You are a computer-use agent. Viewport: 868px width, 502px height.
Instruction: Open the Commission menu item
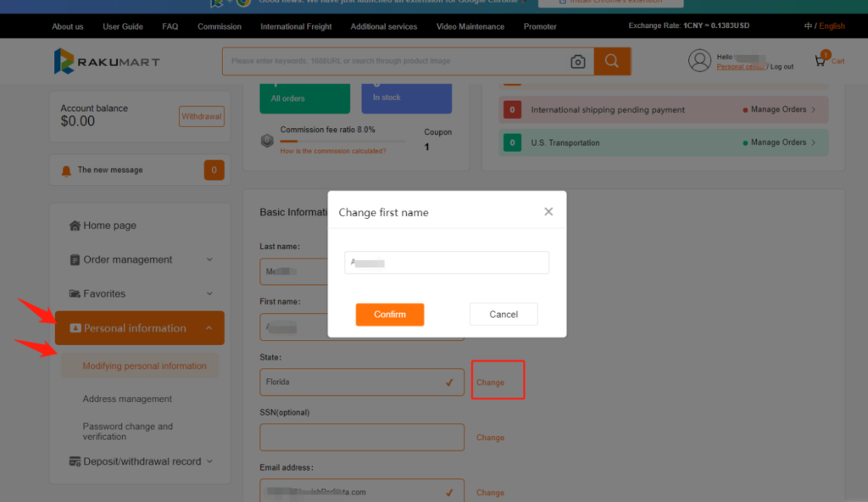(220, 26)
